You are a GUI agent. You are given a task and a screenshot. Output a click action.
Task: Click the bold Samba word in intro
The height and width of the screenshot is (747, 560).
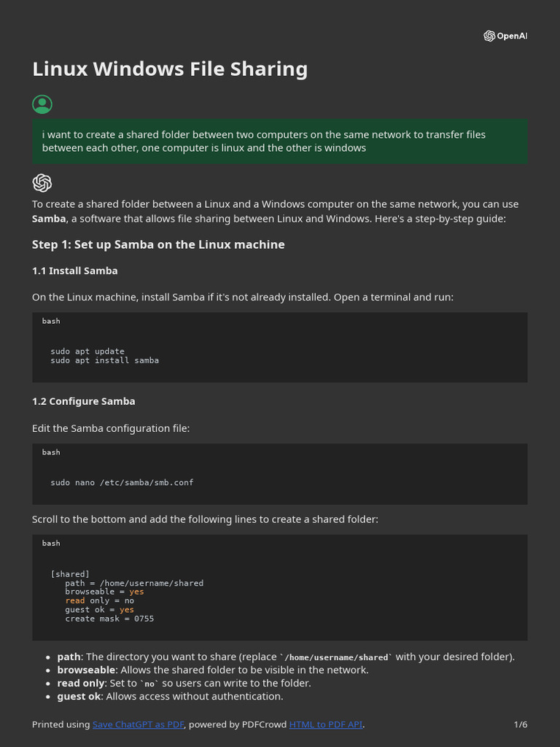pyautogui.click(x=49, y=219)
